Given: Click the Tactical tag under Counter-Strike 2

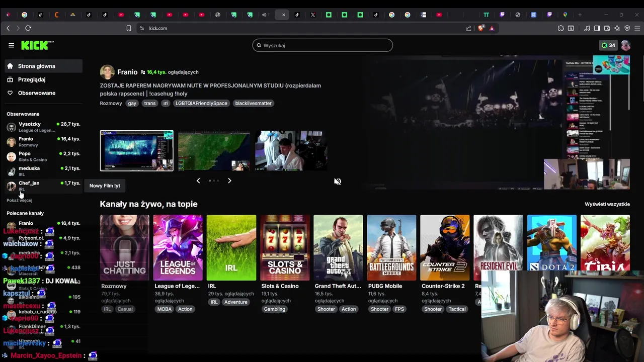Looking at the screenshot, I should pyautogui.click(x=457, y=309).
